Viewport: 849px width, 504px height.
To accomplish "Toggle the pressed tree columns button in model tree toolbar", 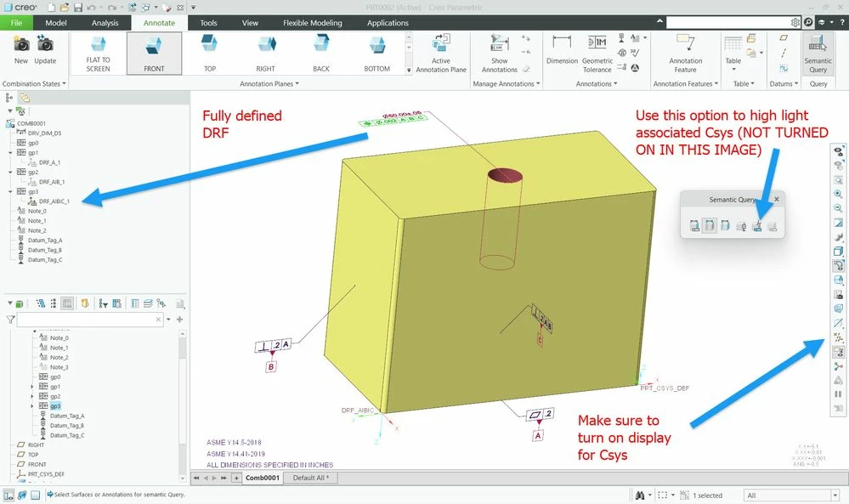I will (x=67, y=303).
